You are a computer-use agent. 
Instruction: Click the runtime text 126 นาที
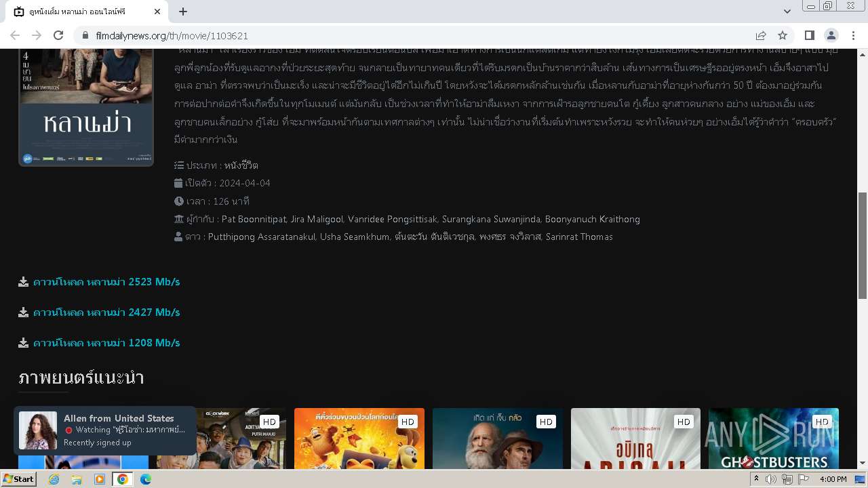point(231,201)
